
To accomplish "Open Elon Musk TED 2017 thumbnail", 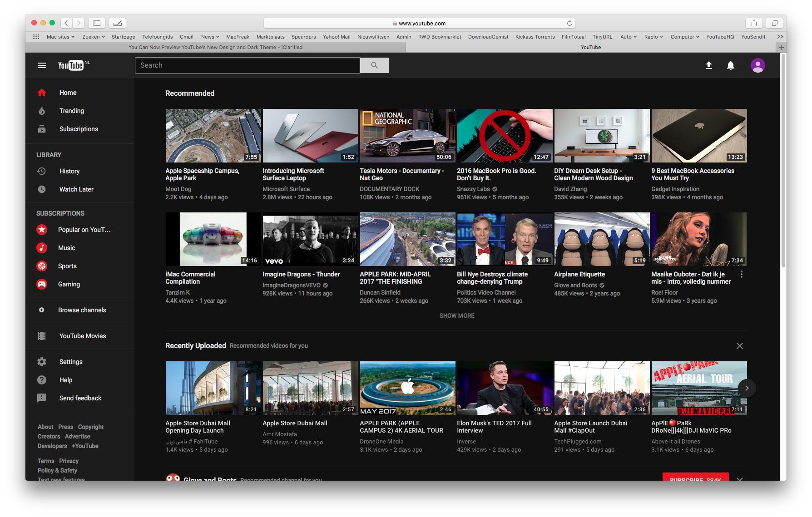I will [x=505, y=388].
